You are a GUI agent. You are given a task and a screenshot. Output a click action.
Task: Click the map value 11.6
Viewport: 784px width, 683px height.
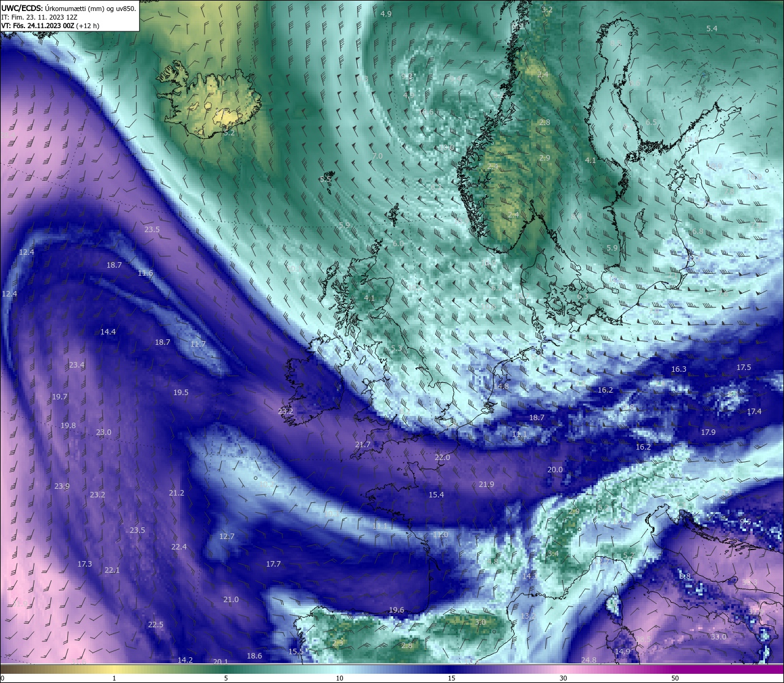tap(145, 273)
